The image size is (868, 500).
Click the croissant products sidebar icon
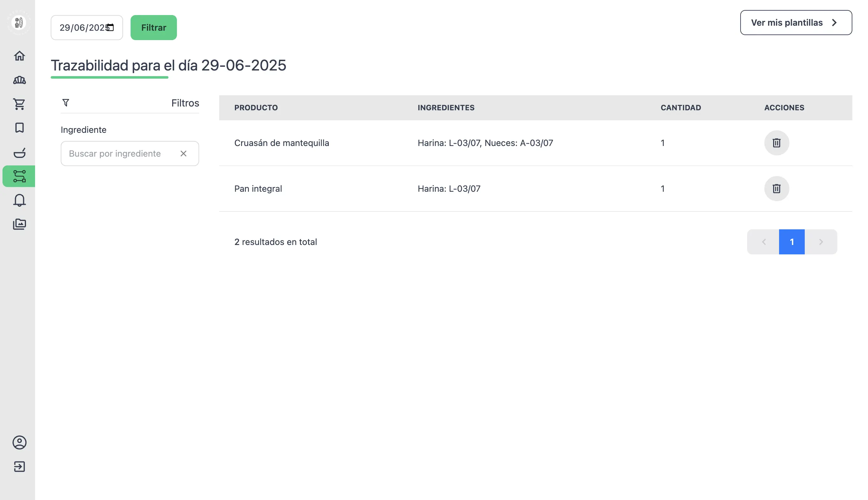coord(19,80)
